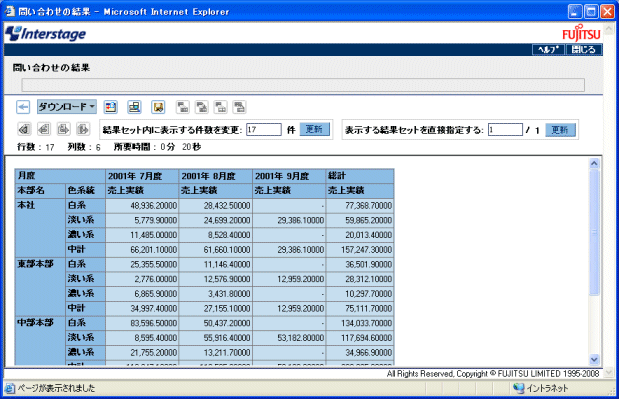This screenshot has width=619, height=399.
Task: Click the result set number input field
Action: coord(505,130)
